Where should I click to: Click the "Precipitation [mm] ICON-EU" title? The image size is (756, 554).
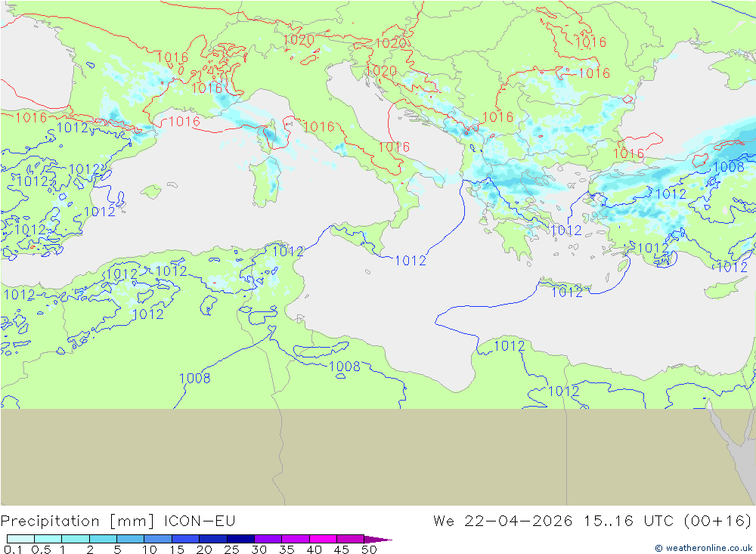(118, 522)
